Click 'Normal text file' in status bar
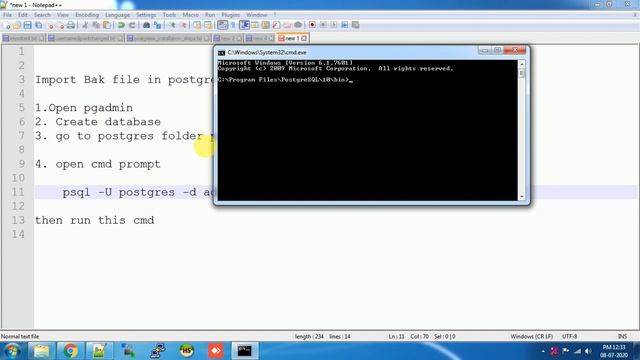The height and width of the screenshot is (360, 640). click(20, 336)
